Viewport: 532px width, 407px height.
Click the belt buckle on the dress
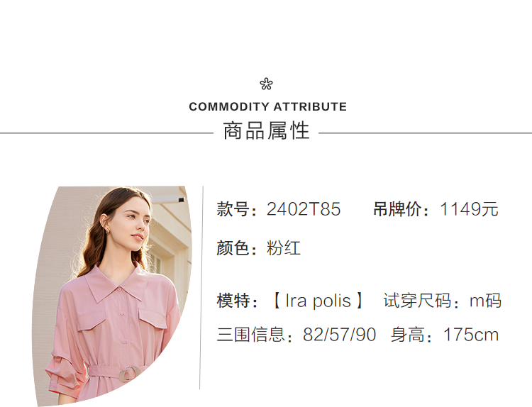132,372
